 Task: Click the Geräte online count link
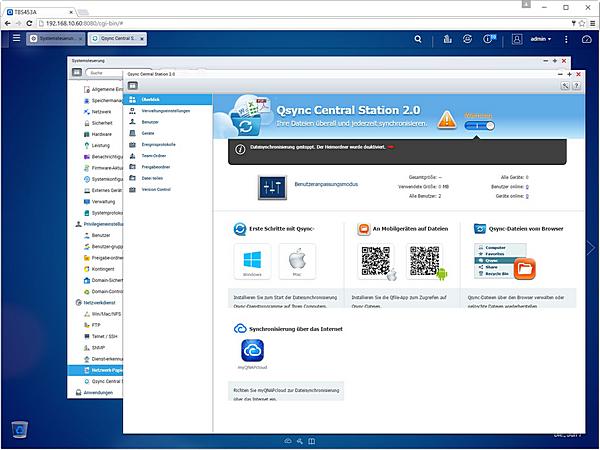coord(527,196)
